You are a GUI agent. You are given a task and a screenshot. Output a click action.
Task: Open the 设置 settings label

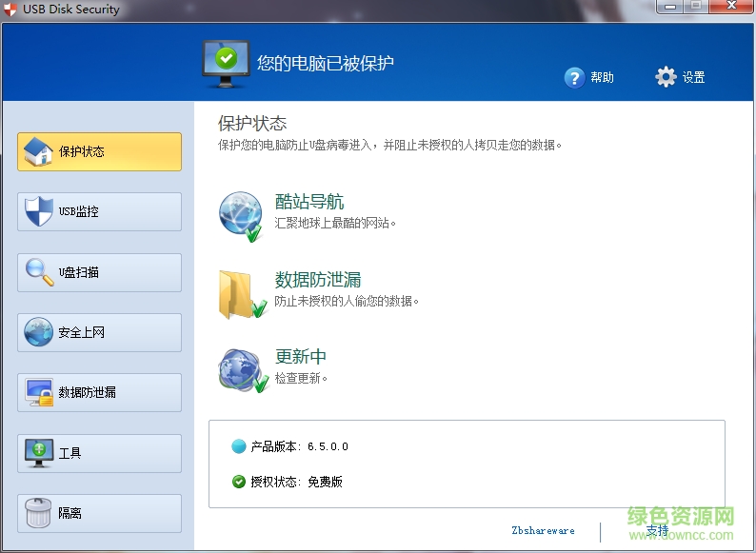click(x=693, y=77)
